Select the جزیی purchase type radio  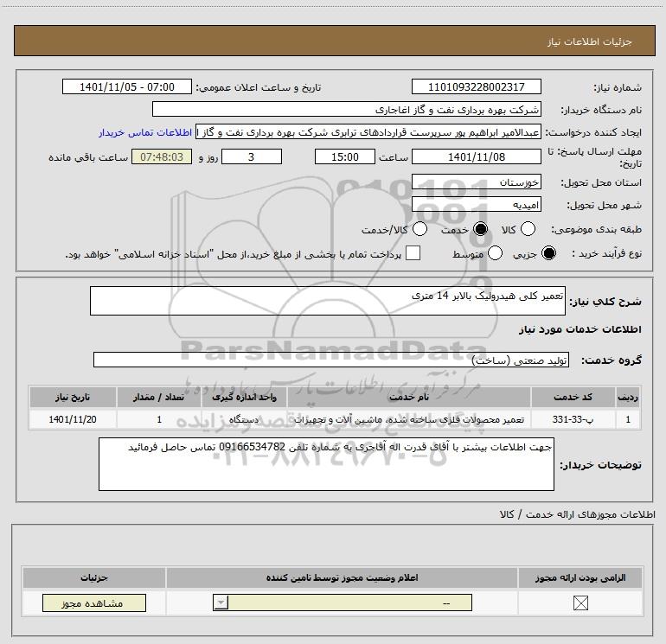coord(548,253)
